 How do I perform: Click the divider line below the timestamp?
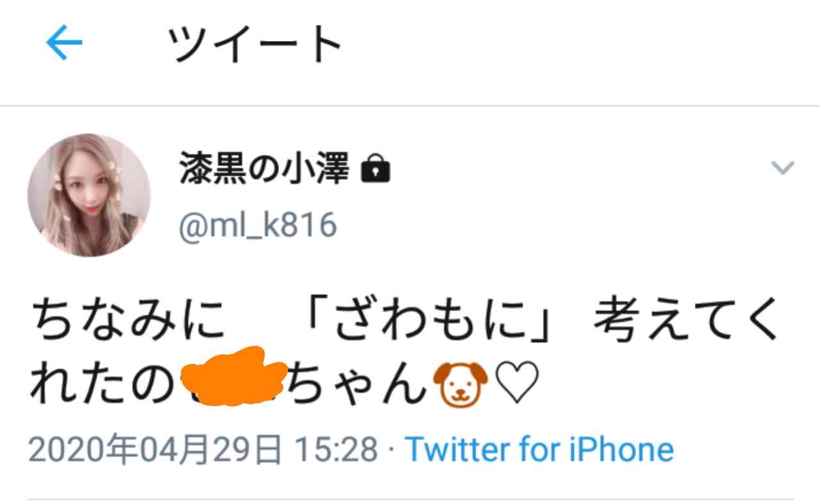pyautogui.click(x=411, y=500)
